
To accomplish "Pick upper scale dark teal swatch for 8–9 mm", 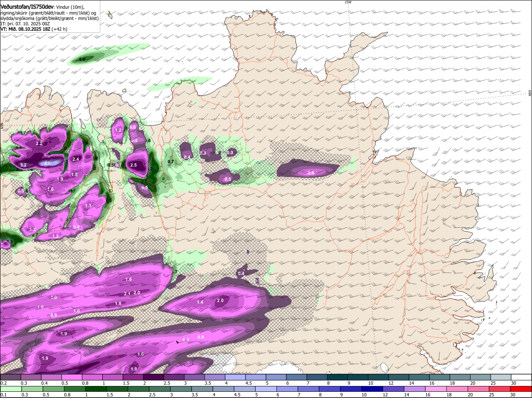I will tap(337, 377).
